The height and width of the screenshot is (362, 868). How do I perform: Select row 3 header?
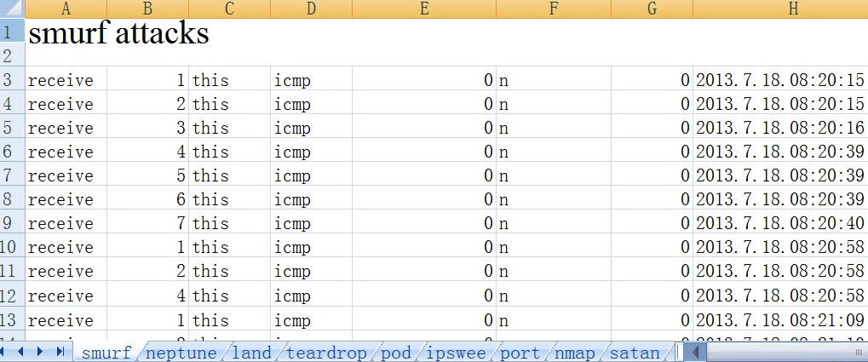click(x=12, y=80)
